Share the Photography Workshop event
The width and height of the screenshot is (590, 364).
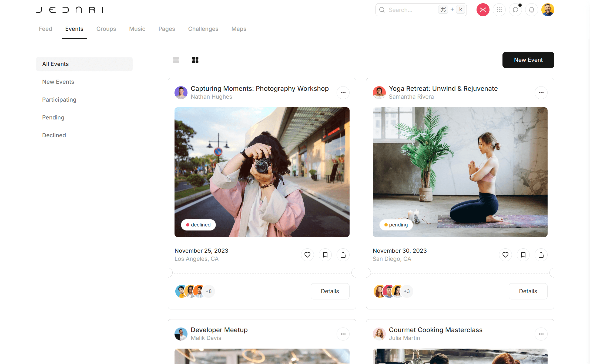tap(343, 255)
